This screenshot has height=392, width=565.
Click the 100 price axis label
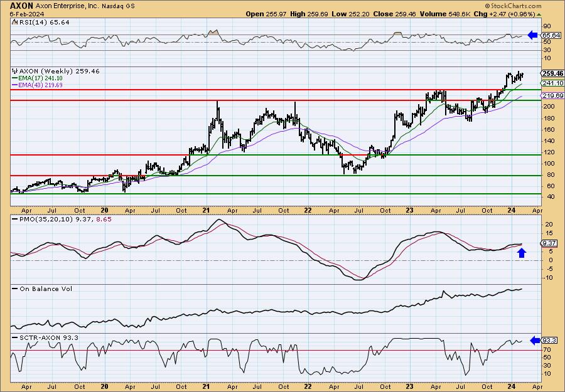[x=549, y=164]
